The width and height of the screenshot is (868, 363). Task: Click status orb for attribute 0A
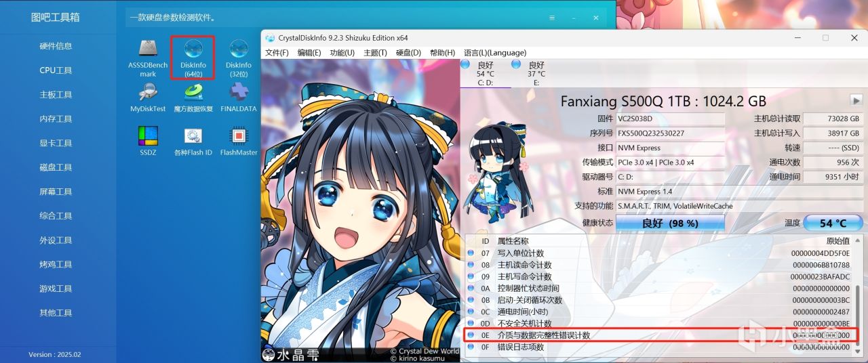[x=471, y=288]
